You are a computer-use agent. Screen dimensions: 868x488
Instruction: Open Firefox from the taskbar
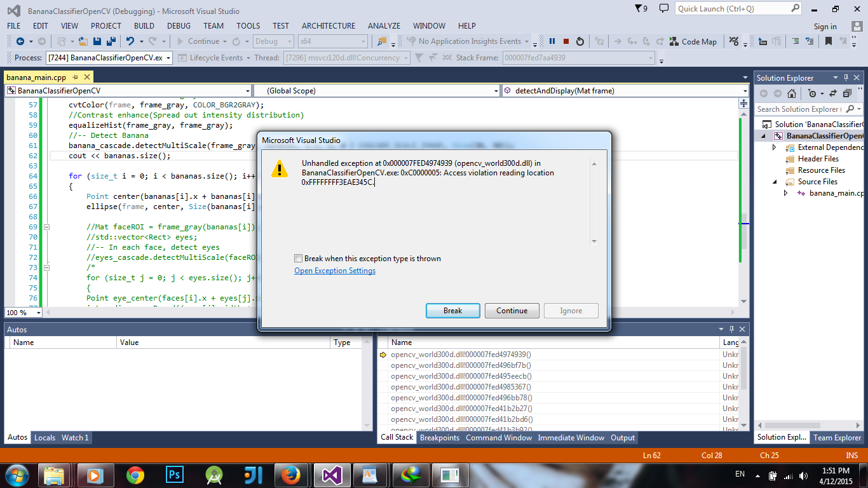pos(291,475)
